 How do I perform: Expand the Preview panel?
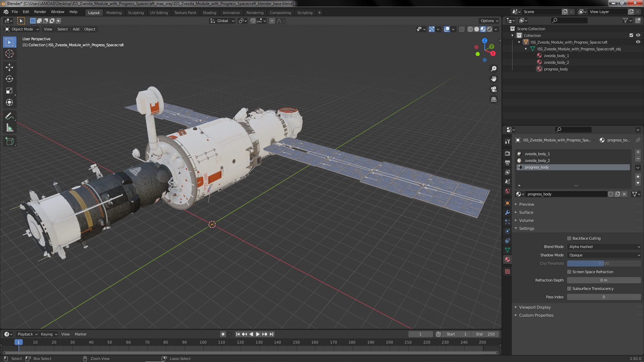click(527, 204)
